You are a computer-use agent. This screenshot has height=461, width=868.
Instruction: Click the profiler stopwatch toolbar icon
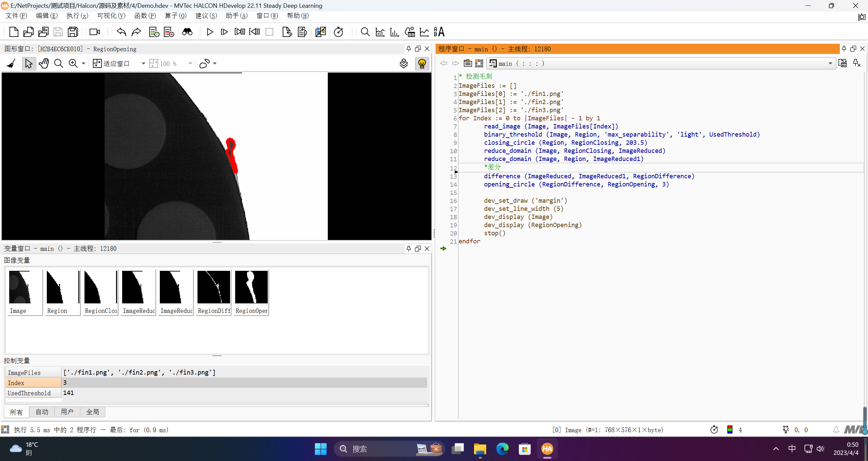tap(338, 32)
